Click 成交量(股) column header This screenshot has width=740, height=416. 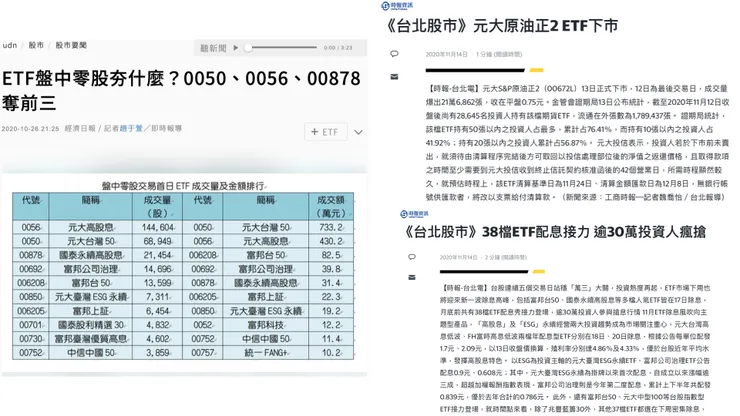point(157,206)
